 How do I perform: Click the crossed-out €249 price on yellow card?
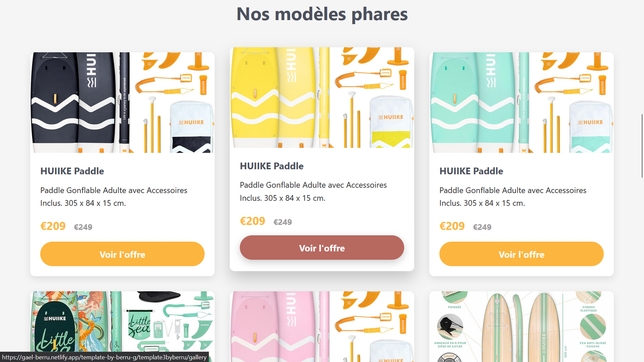click(x=283, y=222)
